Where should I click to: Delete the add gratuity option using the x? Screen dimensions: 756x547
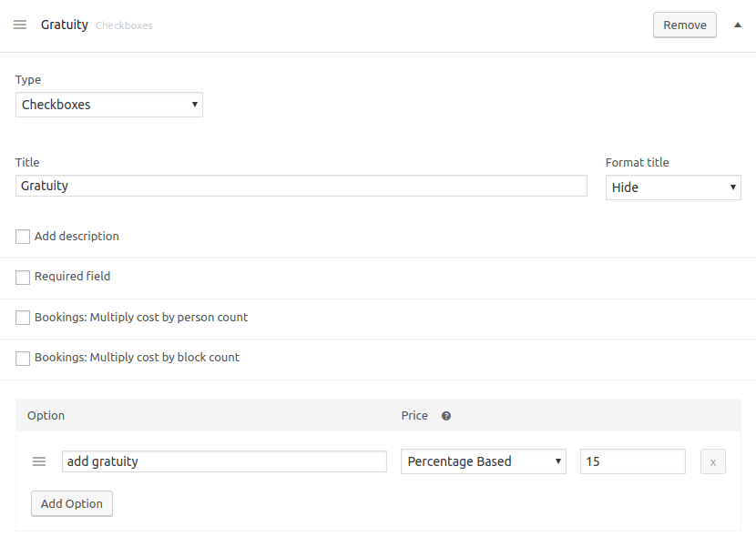coord(712,461)
